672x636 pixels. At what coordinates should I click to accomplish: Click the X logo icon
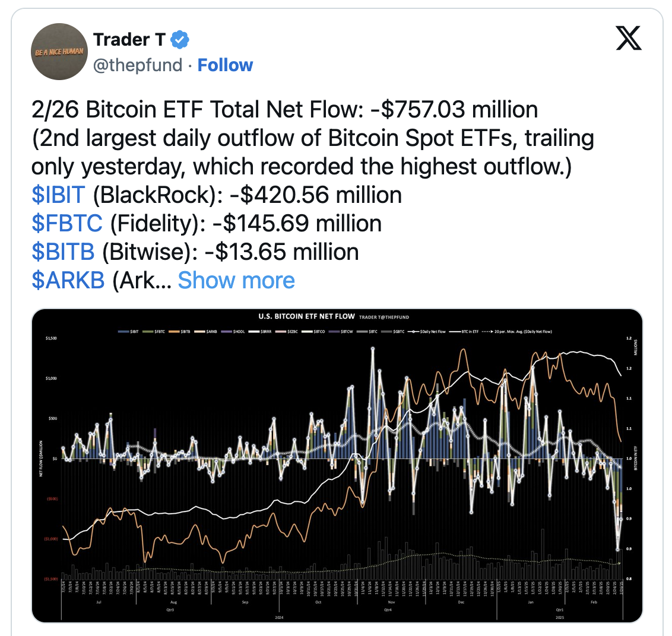(628, 39)
